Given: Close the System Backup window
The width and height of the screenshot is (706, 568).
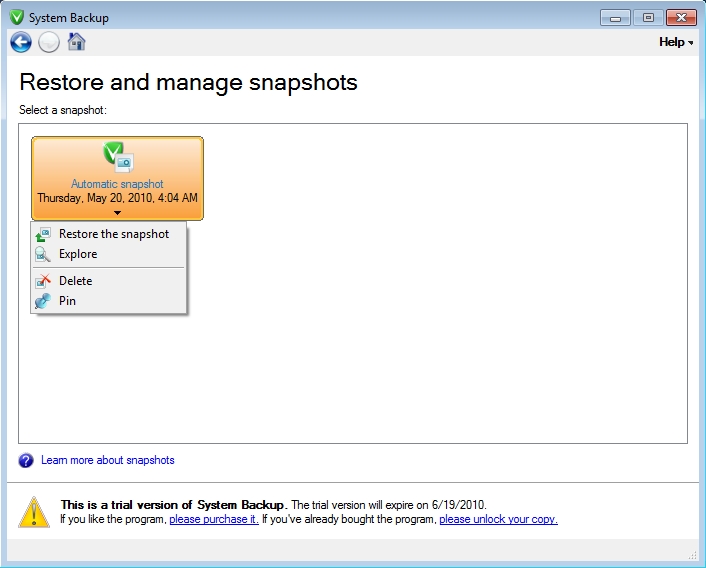Looking at the screenshot, I should point(681,18).
